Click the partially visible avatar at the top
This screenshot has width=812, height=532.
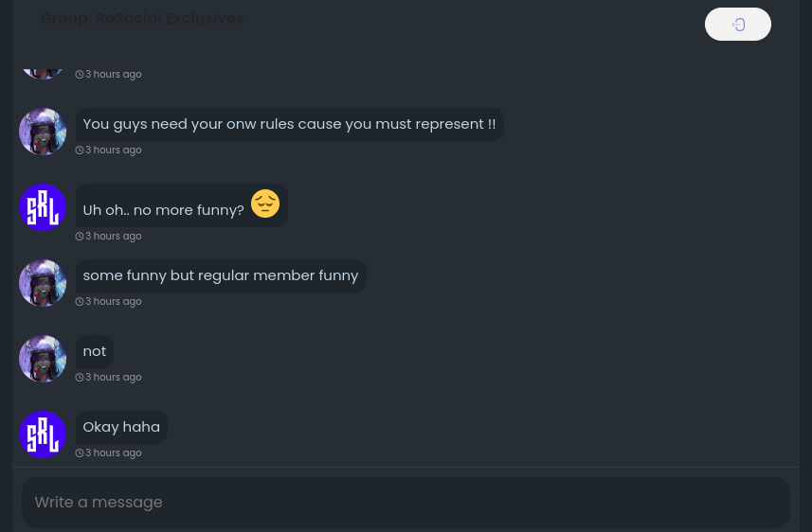[x=43, y=68]
